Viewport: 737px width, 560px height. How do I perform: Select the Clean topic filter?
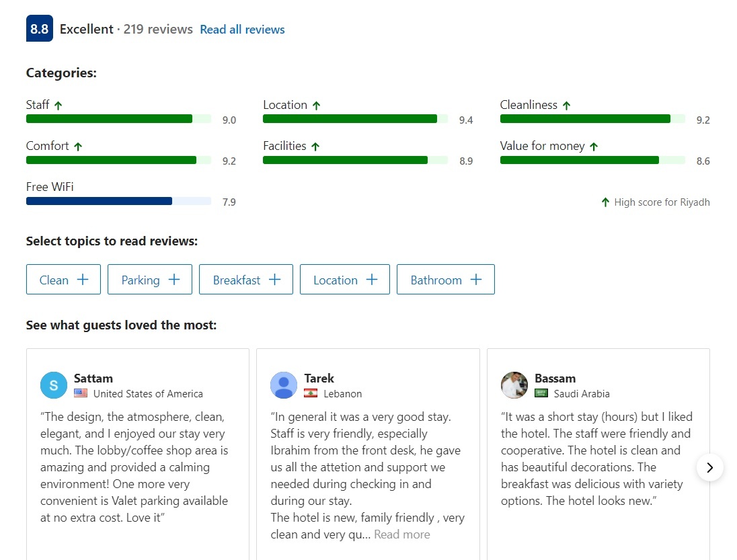[x=63, y=280]
